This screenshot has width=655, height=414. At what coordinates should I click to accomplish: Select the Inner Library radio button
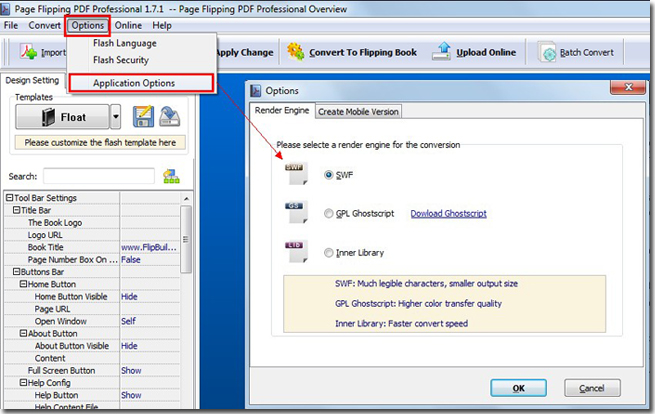click(329, 253)
